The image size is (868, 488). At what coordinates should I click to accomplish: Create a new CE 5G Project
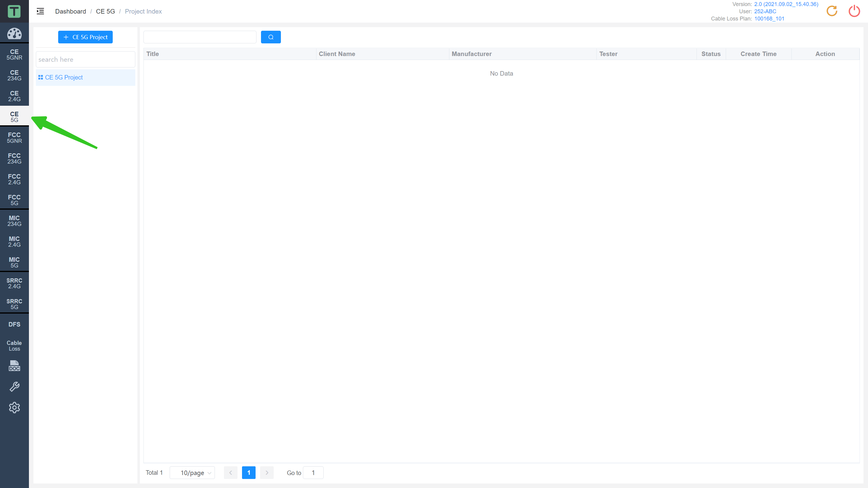coord(85,37)
